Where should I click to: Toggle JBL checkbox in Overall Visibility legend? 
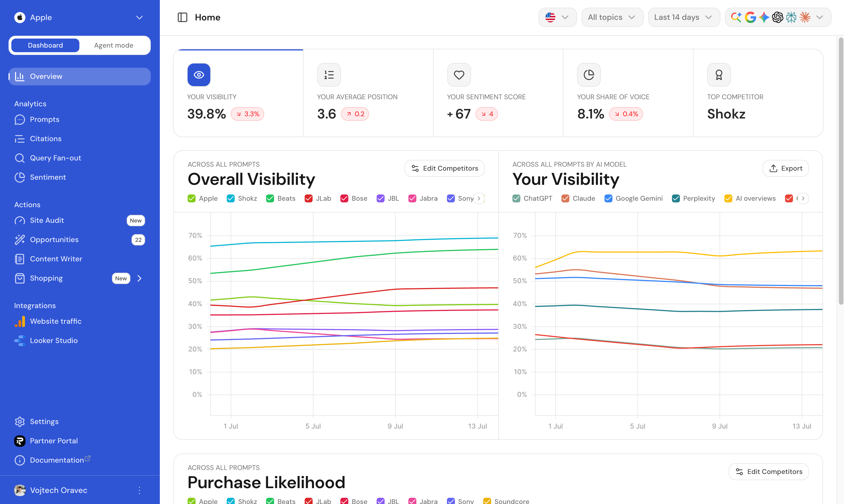[x=381, y=198]
